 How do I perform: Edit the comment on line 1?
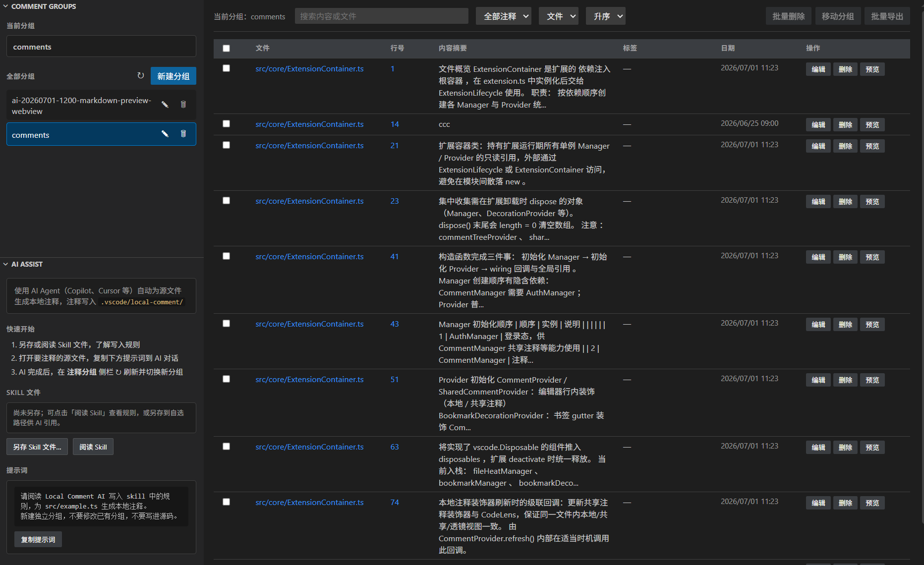point(818,69)
